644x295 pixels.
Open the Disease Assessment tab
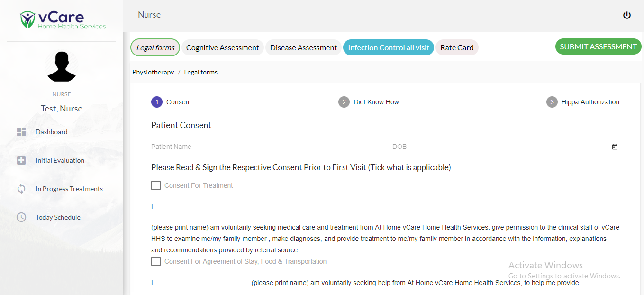point(303,47)
